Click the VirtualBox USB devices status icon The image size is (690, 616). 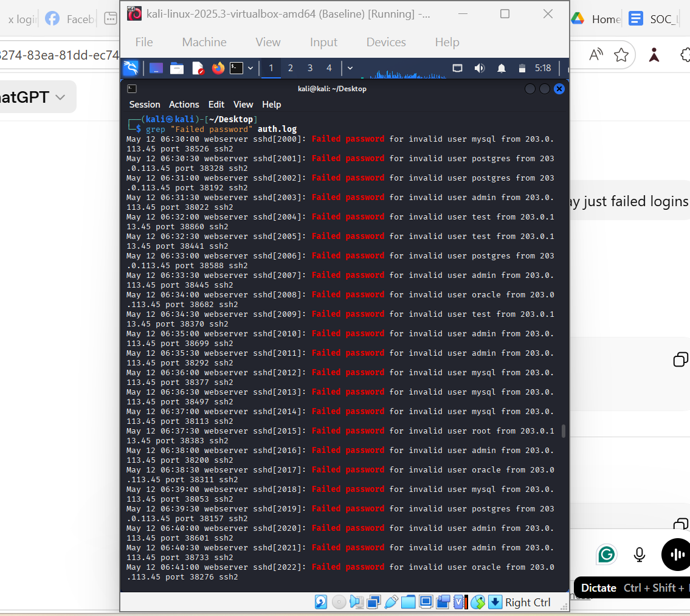(x=392, y=602)
